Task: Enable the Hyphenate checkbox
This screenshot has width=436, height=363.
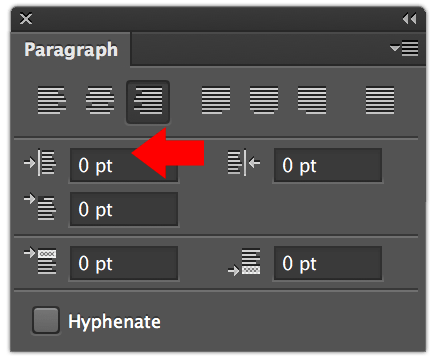Action: 46,320
